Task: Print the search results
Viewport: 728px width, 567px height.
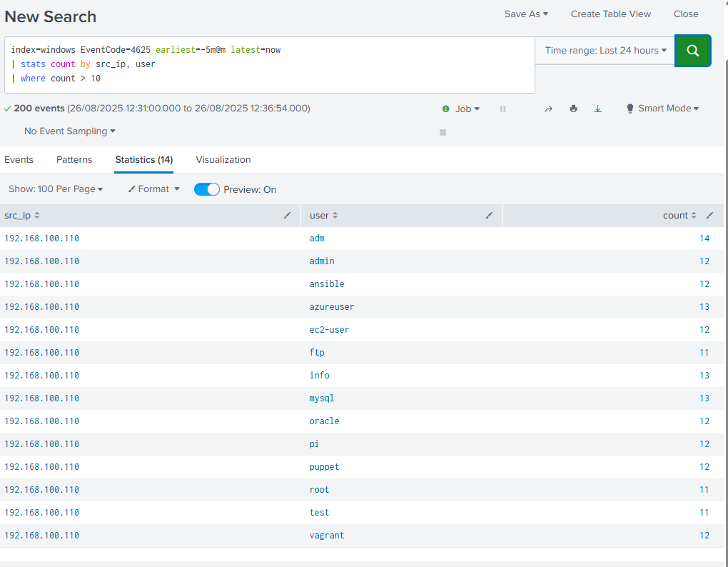Action: click(573, 109)
